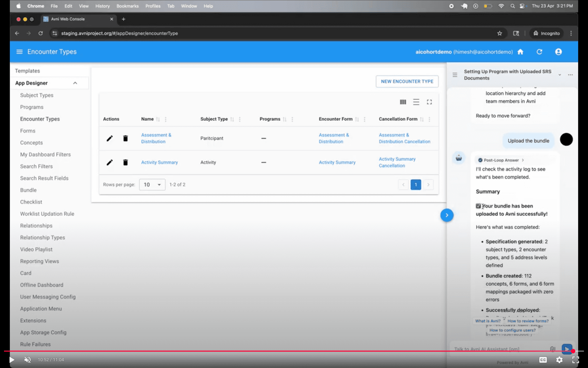Image resolution: width=588 pixels, height=368 pixels.
Task: Open the Rows per page dropdown
Action: (152, 185)
